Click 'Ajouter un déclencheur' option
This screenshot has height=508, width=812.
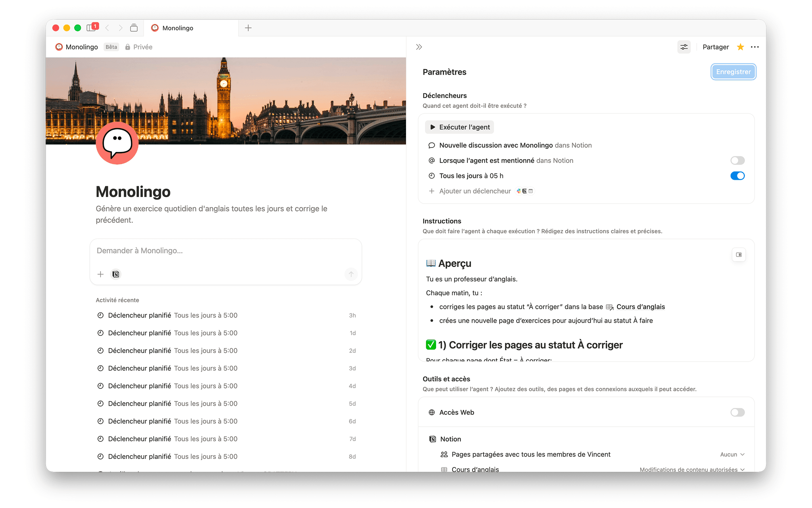(x=475, y=191)
